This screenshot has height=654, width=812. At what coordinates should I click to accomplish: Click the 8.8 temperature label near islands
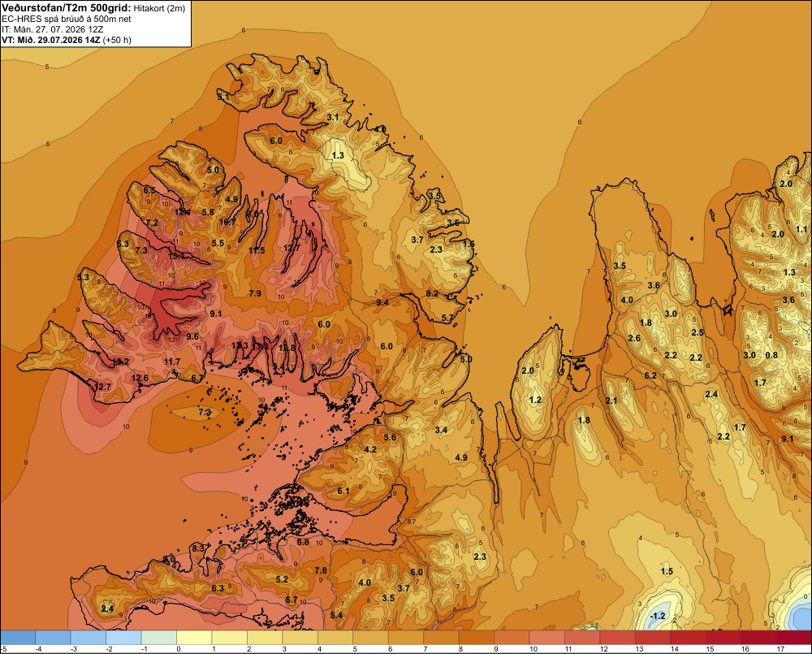pos(303,542)
